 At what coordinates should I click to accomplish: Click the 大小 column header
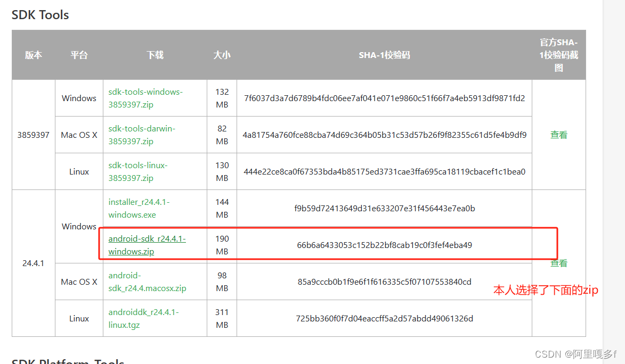[222, 55]
